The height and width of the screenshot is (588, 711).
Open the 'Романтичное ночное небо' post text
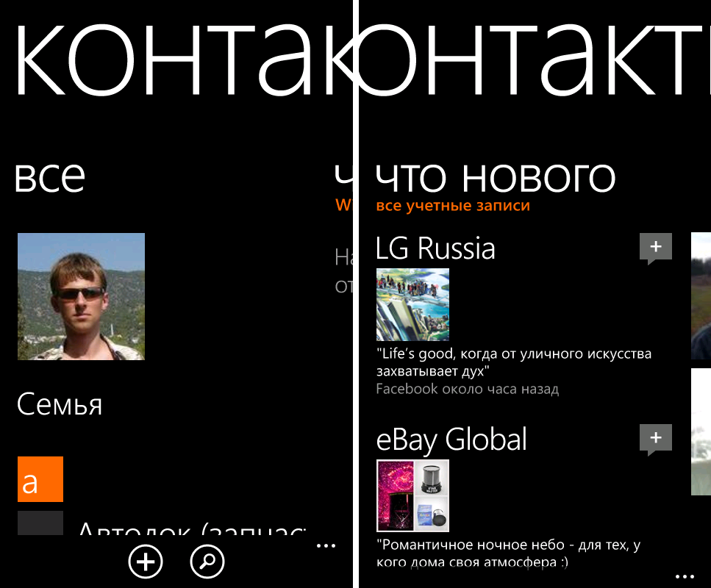tap(508, 553)
